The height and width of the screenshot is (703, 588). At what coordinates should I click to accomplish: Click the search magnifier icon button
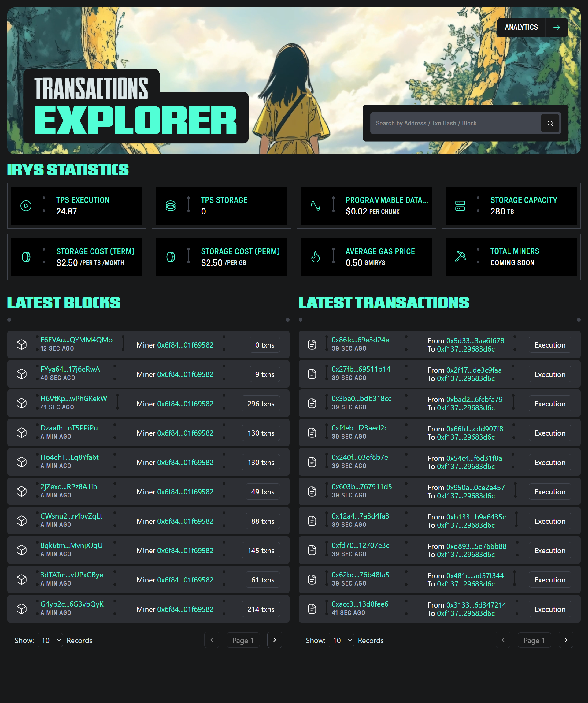[550, 123]
